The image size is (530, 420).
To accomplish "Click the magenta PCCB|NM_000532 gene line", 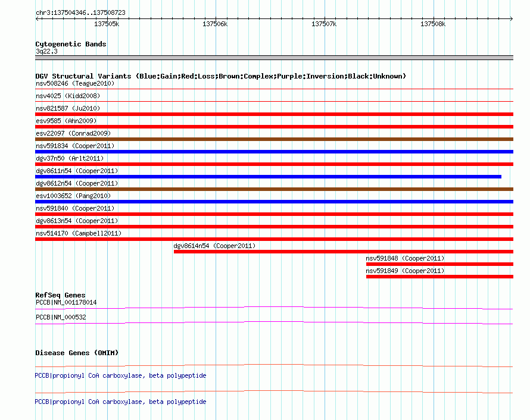I will point(274,323).
